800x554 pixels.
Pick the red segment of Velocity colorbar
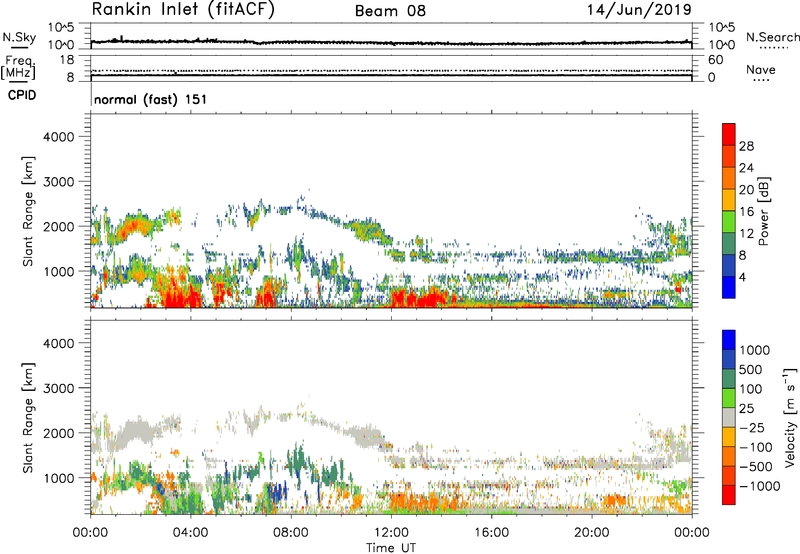(x=729, y=495)
